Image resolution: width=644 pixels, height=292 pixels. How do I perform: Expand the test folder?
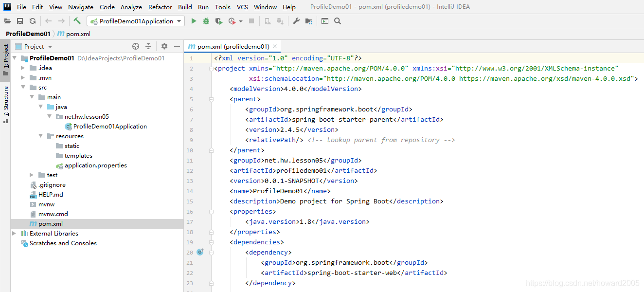[x=32, y=175]
